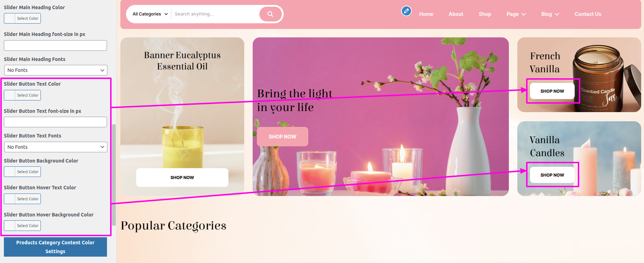Go to the Shop menu item

tap(485, 14)
